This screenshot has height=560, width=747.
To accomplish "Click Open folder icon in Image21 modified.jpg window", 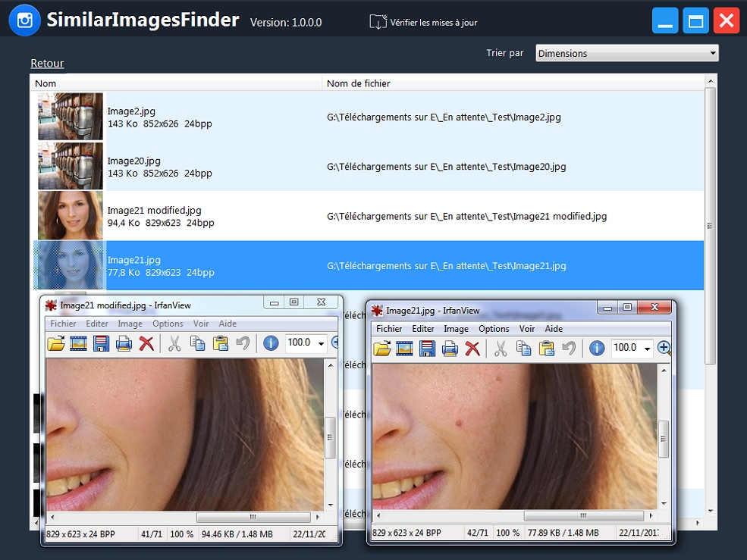I will pyautogui.click(x=56, y=343).
